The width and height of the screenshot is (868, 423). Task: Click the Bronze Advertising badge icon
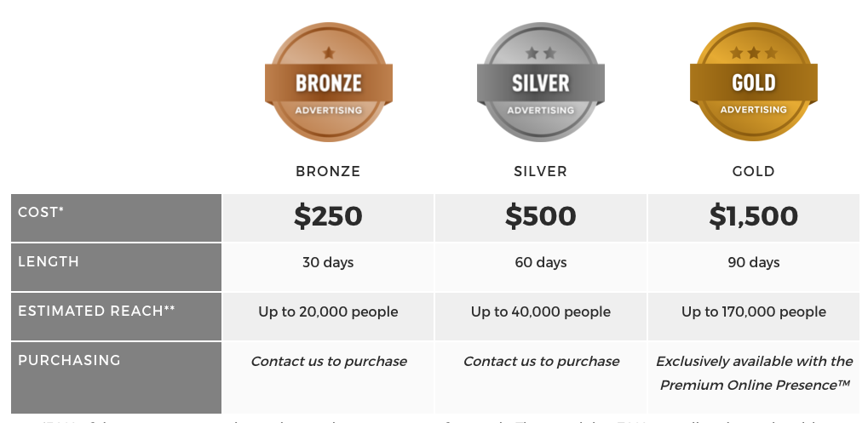click(329, 82)
